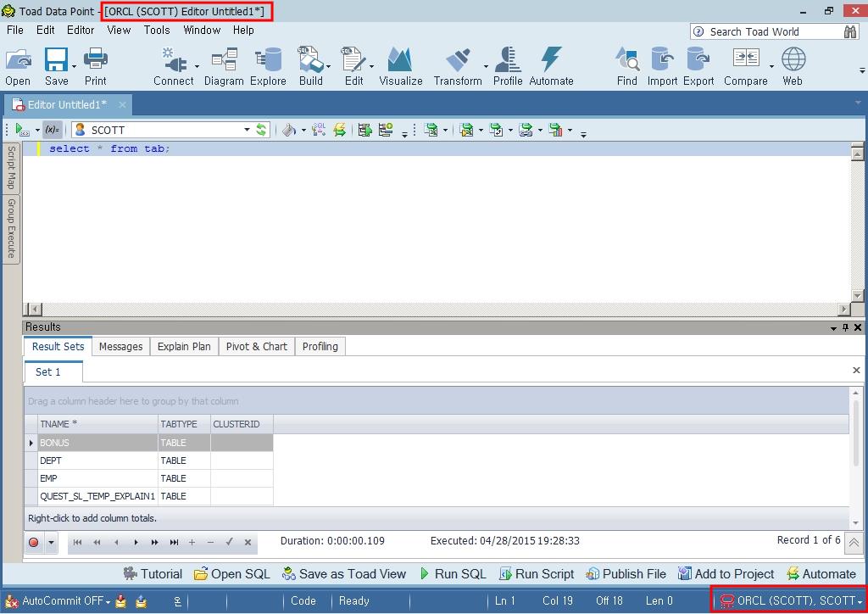This screenshot has height=614, width=868.
Task: Click the Run SQL button
Action: point(453,574)
